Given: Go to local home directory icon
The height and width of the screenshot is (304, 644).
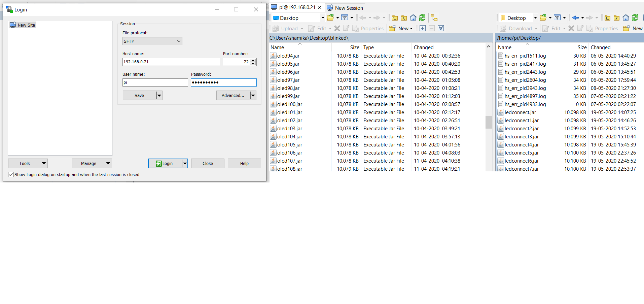Looking at the screenshot, I should tap(413, 18).
